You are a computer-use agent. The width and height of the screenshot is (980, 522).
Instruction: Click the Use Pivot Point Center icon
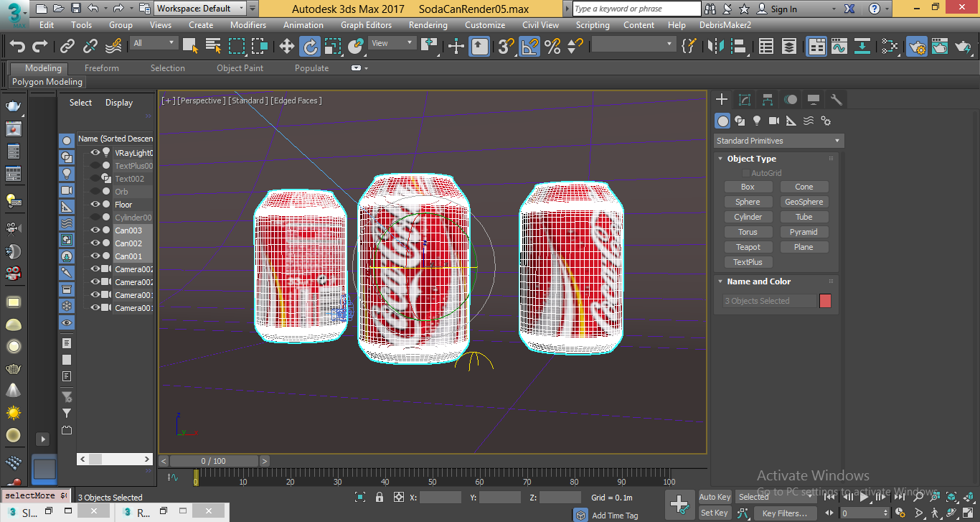pyautogui.click(x=430, y=47)
